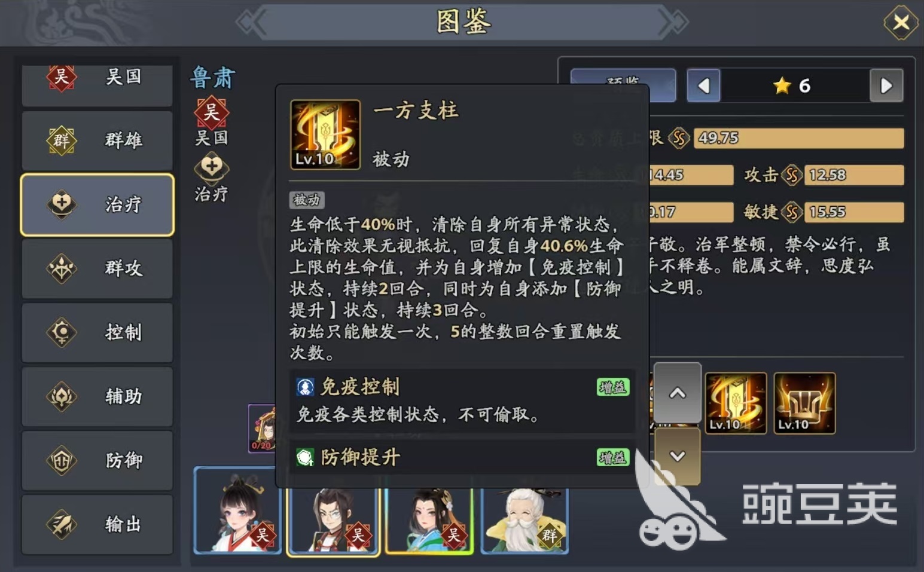Select the 群雄 faction filter

pyautogui.click(x=97, y=140)
